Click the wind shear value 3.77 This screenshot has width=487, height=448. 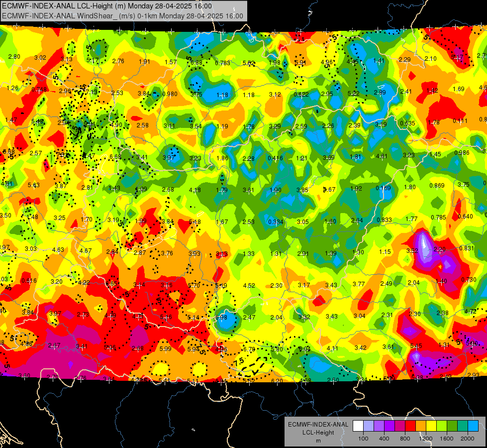click(x=359, y=284)
